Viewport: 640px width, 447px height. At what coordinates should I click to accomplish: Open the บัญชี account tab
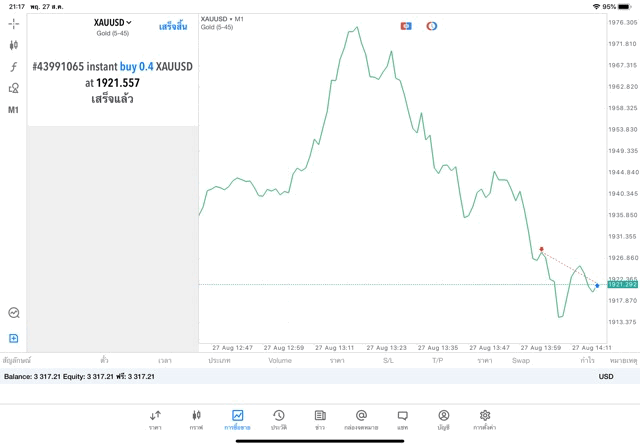tap(443, 419)
